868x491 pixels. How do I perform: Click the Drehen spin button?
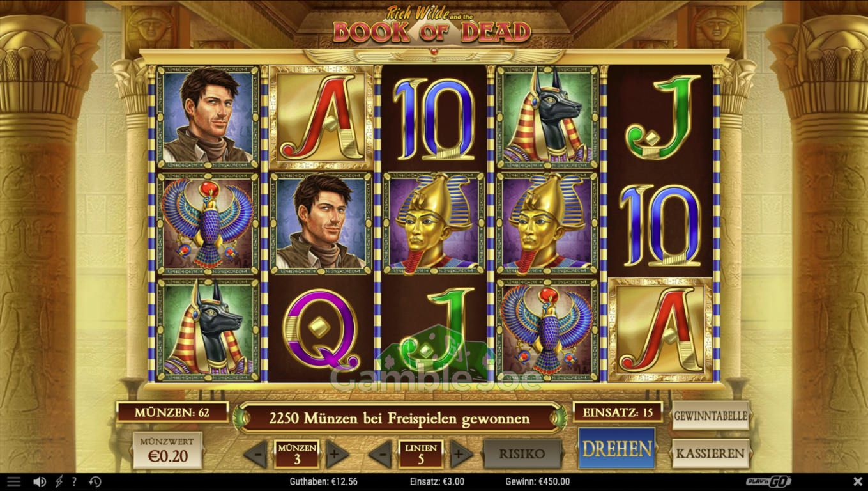click(616, 448)
